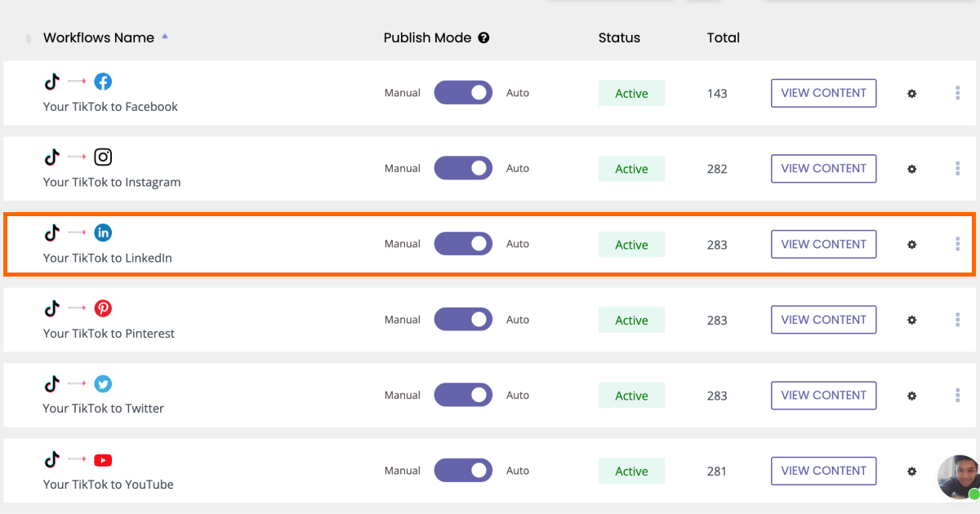
Task: Select 'Your TikTok to LinkedIn' workflow name
Action: coord(108,258)
